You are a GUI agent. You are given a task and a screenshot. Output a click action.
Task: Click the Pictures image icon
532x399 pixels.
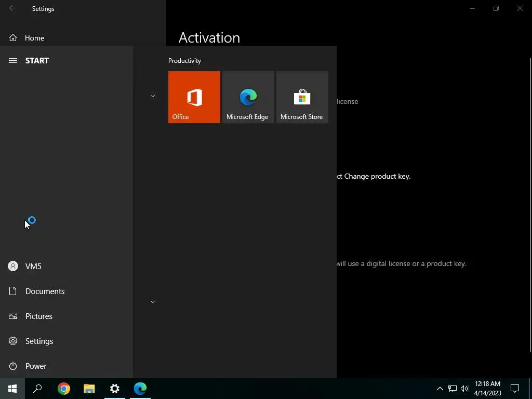(13, 316)
